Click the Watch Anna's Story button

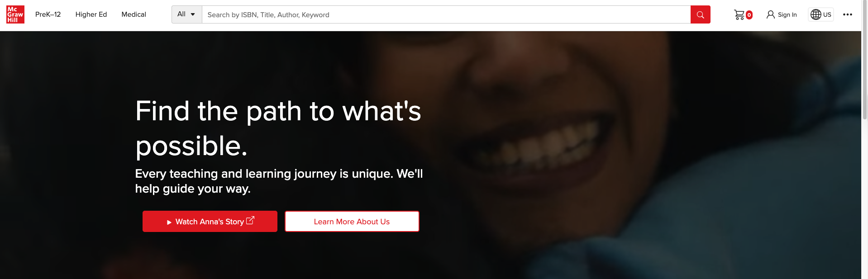click(x=210, y=222)
